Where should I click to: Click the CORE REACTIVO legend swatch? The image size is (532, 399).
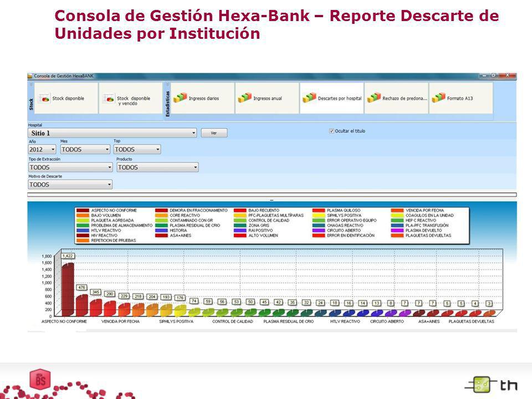[x=161, y=216]
